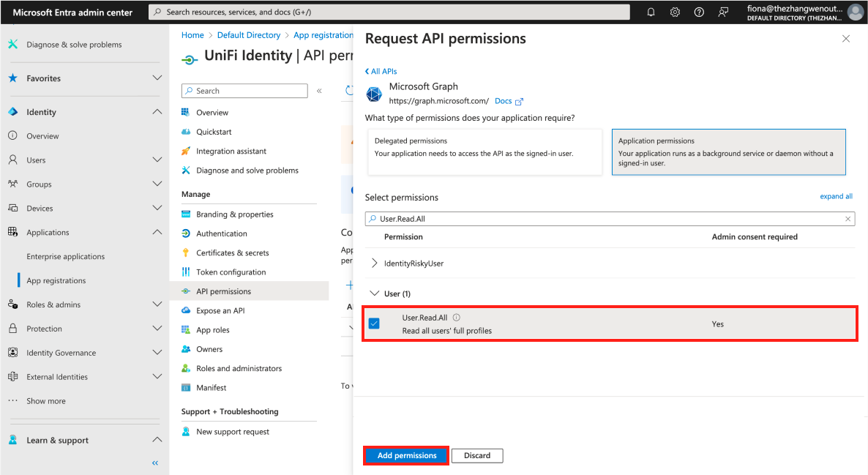Clear the permission search with X icon
The image size is (868, 475).
[x=848, y=219]
